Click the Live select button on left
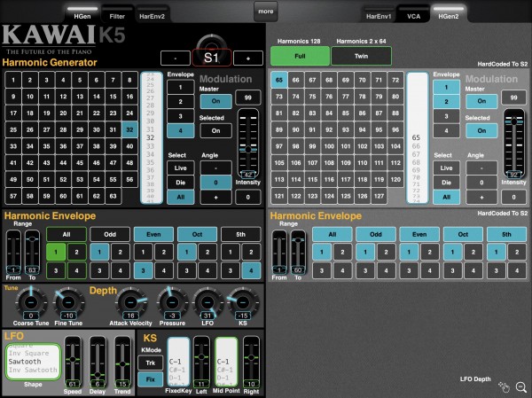The height and width of the screenshot is (398, 532). tap(181, 168)
